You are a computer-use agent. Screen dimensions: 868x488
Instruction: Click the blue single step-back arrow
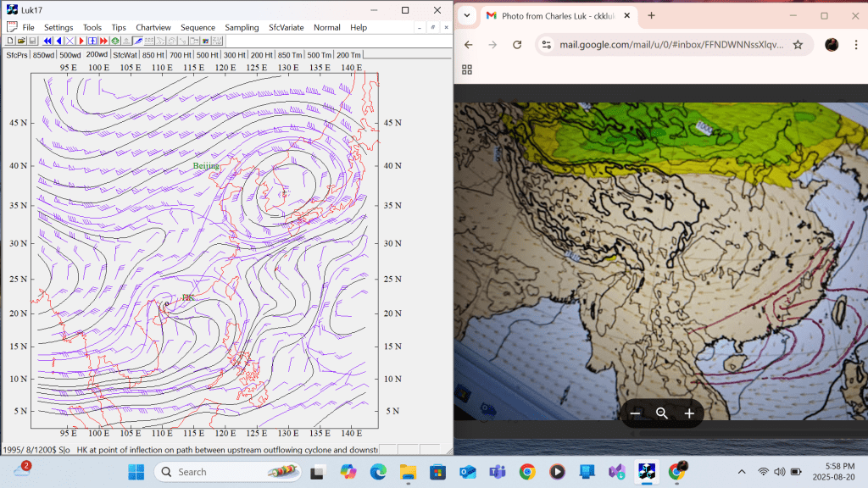coord(59,41)
